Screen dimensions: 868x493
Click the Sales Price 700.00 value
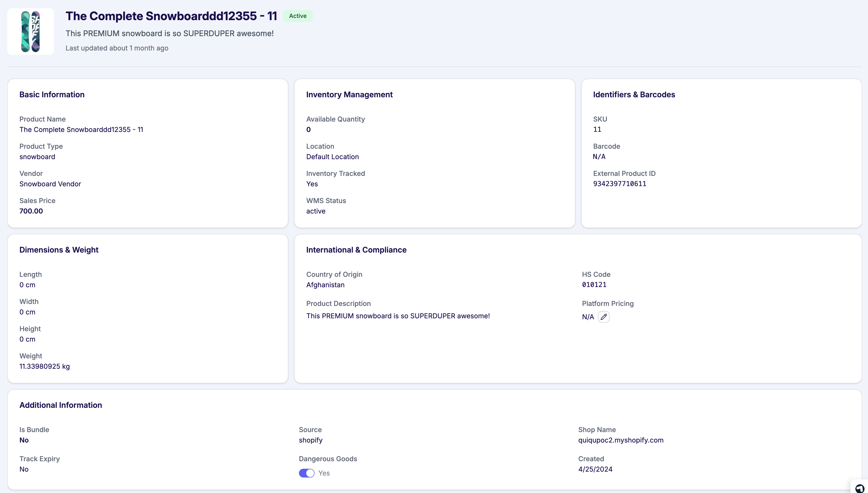pyautogui.click(x=31, y=211)
